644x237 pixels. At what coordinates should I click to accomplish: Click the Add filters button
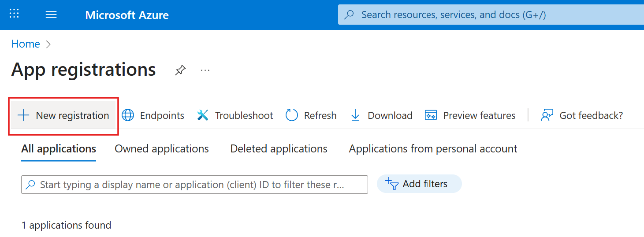[419, 184]
